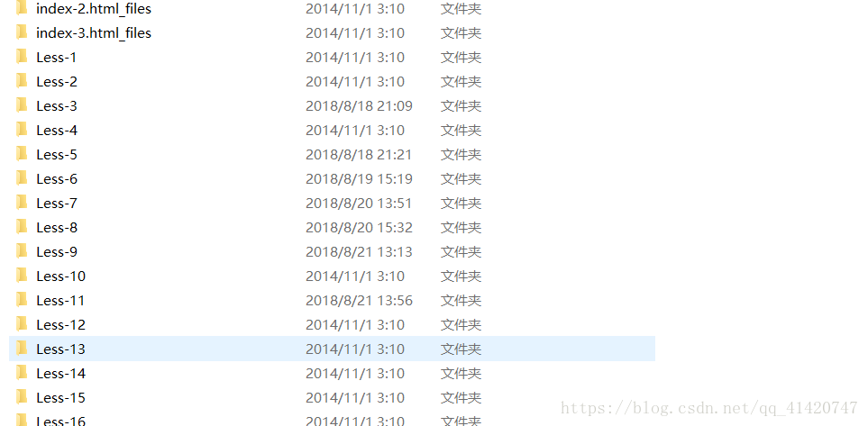The image size is (868, 426).
Task: Click the folder icon of Less-1
Action: tap(22, 57)
